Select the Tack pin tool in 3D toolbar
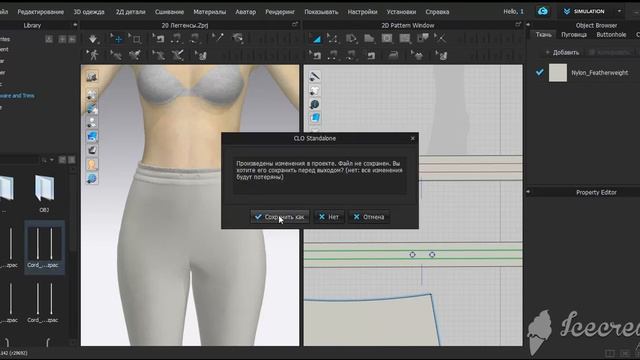 [218, 38]
